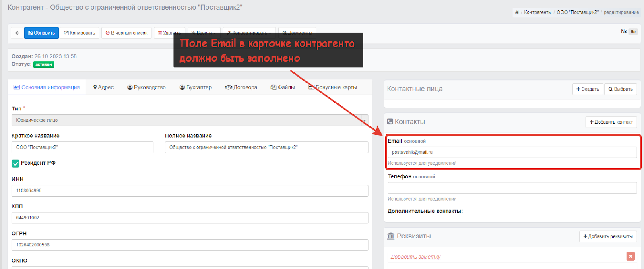This screenshot has width=644, height=269.
Task: Click the Дополнительные контакты label
Action: pos(425,211)
